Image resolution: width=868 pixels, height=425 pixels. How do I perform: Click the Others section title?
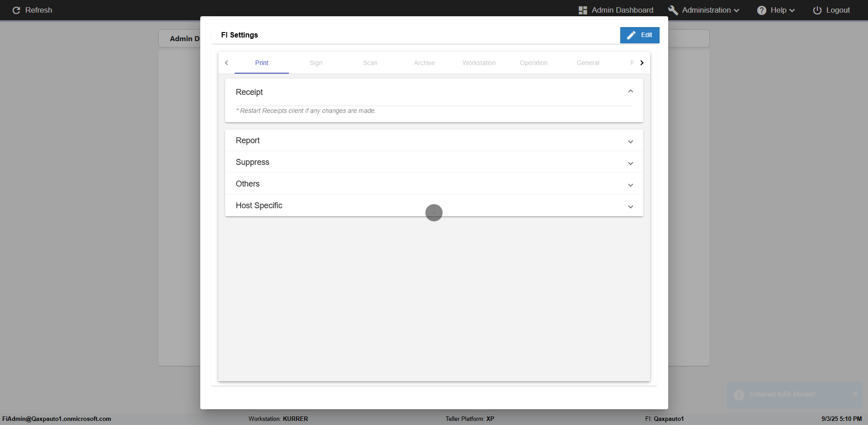(x=248, y=184)
